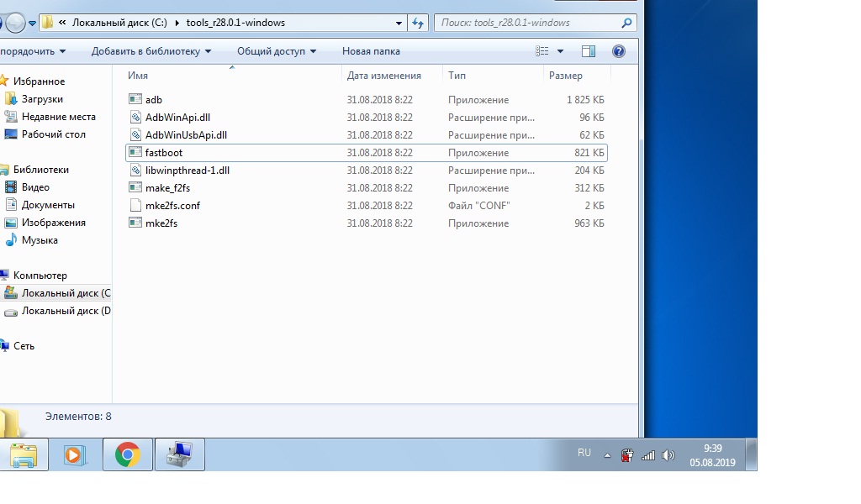Click the "Новая папка" button
This screenshot has width=861, height=504.
(x=371, y=51)
